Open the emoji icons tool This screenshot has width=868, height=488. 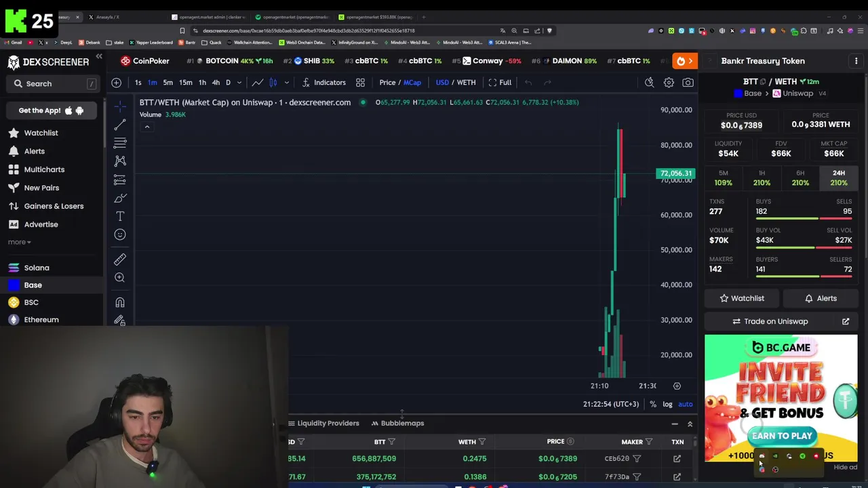pos(120,235)
